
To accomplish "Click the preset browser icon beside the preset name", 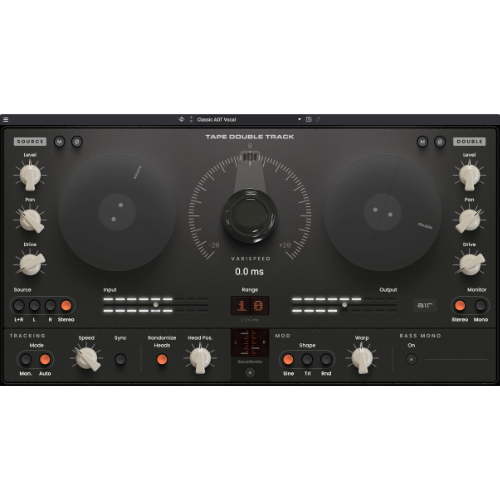I will pyautogui.click(x=181, y=119).
